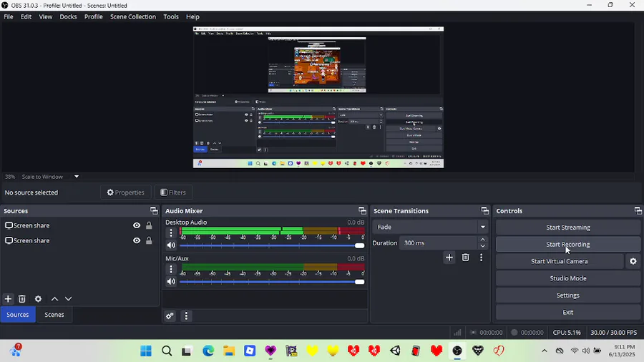Open Audio Mixer bottom three-dot menu
Screen dimensions: 644x362
pyautogui.click(x=186, y=315)
